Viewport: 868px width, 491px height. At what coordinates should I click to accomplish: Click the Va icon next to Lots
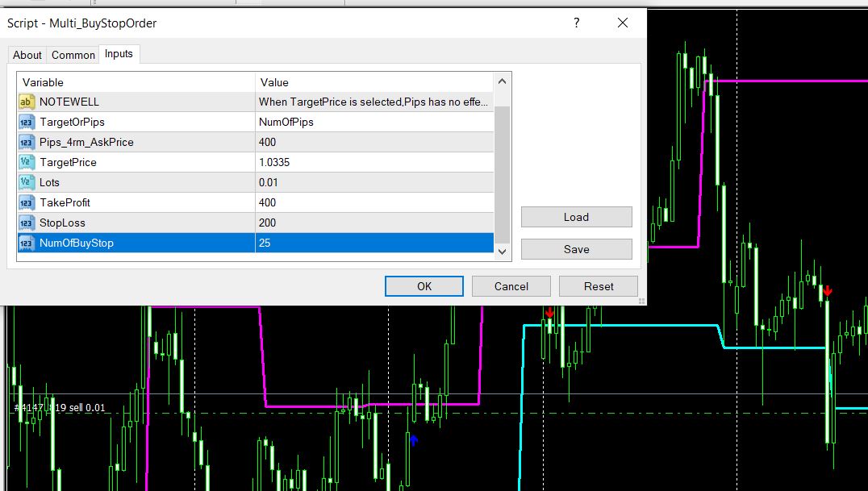(27, 182)
